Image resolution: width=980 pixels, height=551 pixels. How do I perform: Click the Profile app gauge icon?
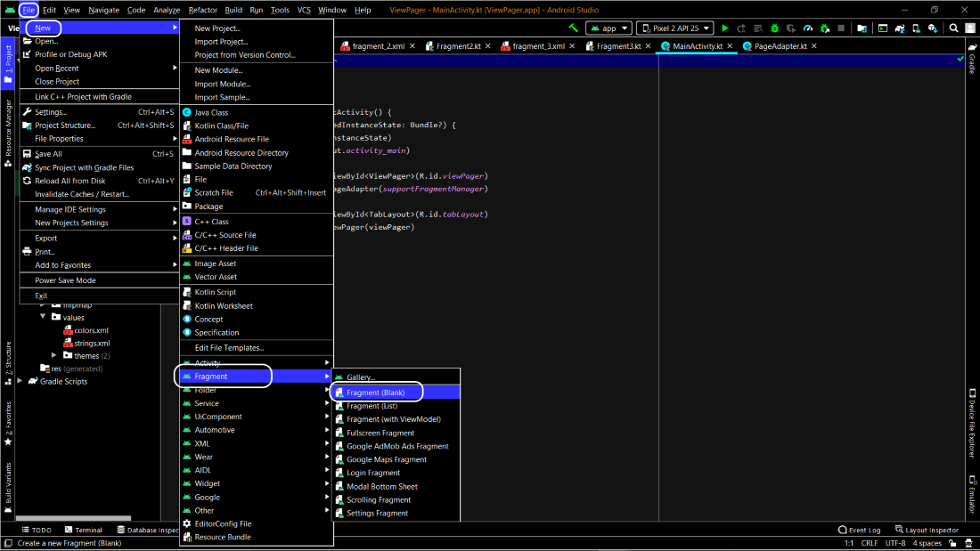pos(807,28)
